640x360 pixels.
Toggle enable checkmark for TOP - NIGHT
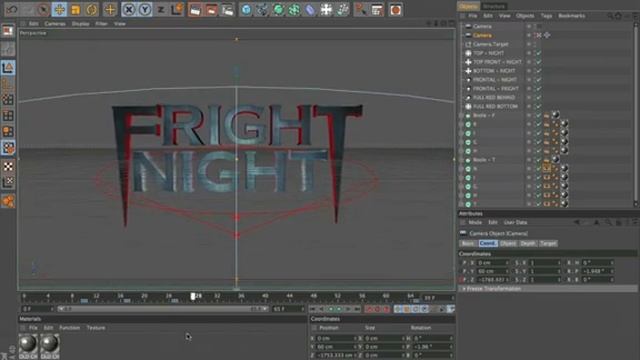pos(539,53)
